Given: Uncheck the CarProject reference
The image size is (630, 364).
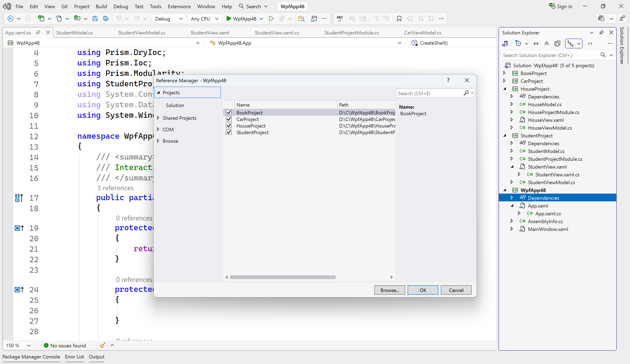Looking at the screenshot, I should pyautogui.click(x=229, y=119).
